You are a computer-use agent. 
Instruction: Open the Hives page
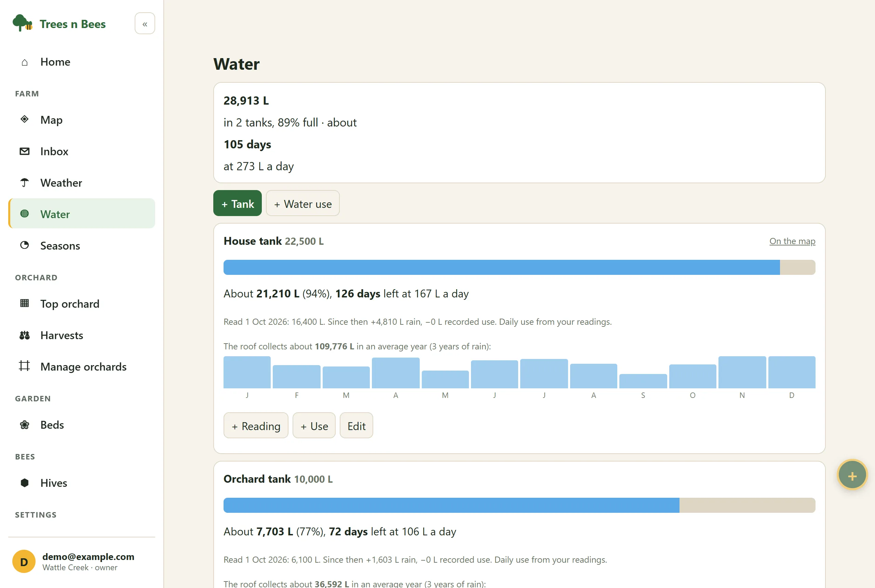pyautogui.click(x=81, y=483)
